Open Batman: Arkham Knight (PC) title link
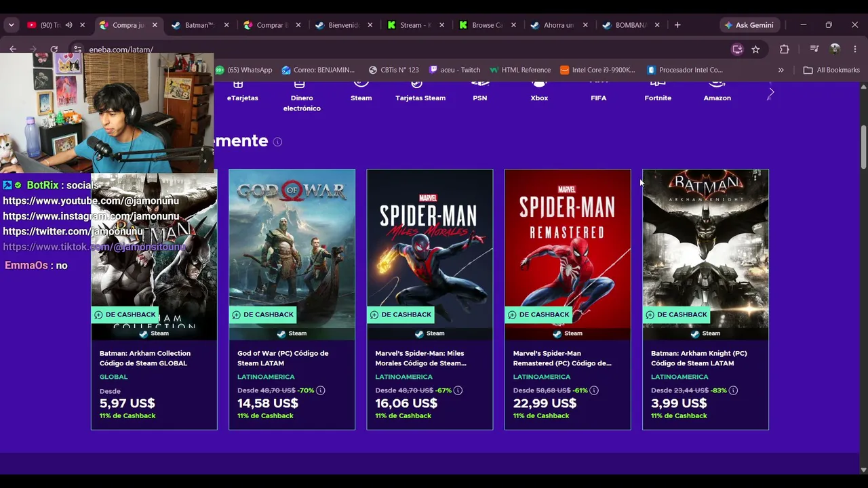This screenshot has height=488, width=868. pos(698,358)
